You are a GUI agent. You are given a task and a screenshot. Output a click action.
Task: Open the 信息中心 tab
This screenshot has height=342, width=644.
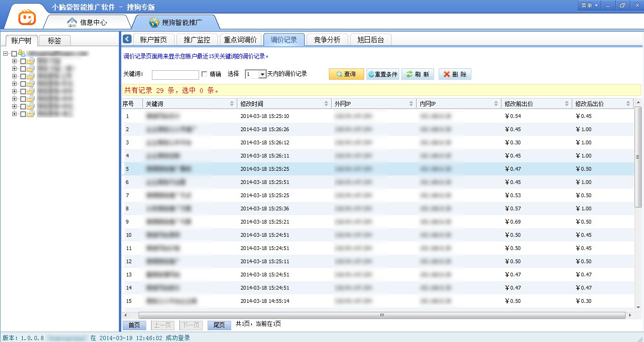[x=88, y=22]
